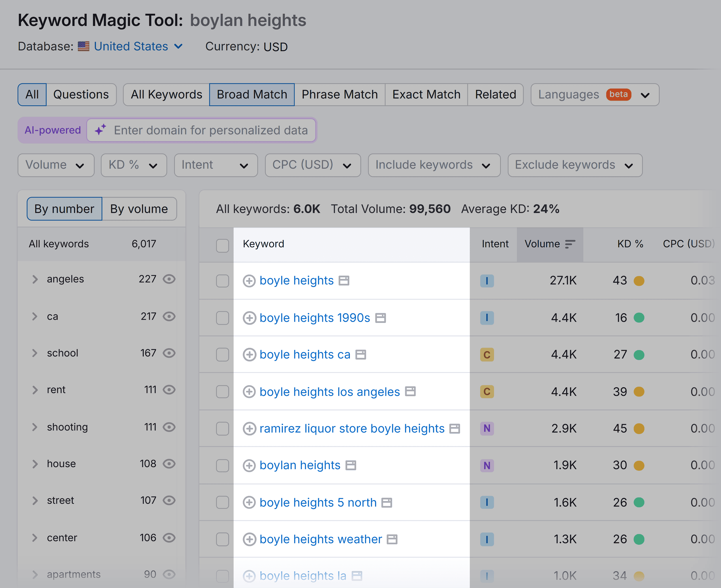Viewport: 721px width, 588px height.
Task: Click green KD dot for boyle heights 1990s
Action: point(639,318)
